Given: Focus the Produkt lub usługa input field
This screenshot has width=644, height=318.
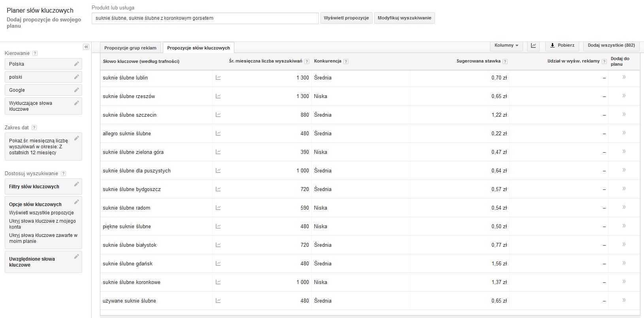Looking at the screenshot, I should tap(205, 18).
